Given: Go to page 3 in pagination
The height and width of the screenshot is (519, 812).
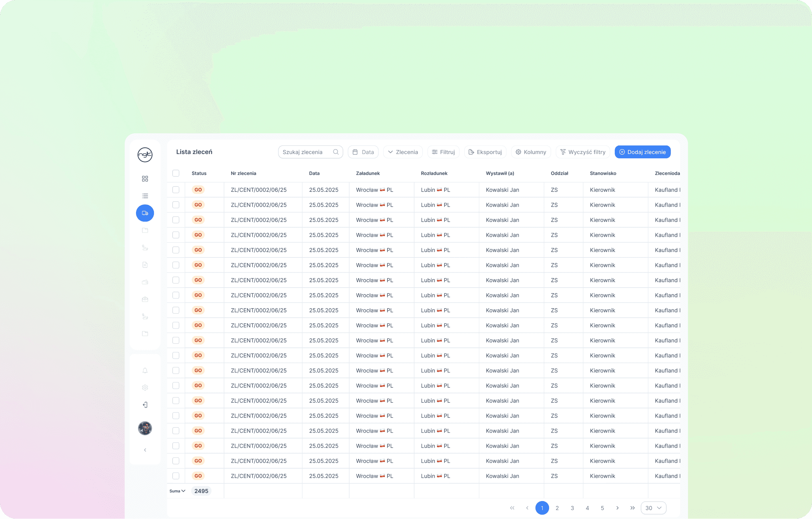Looking at the screenshot, I should 572,508.
